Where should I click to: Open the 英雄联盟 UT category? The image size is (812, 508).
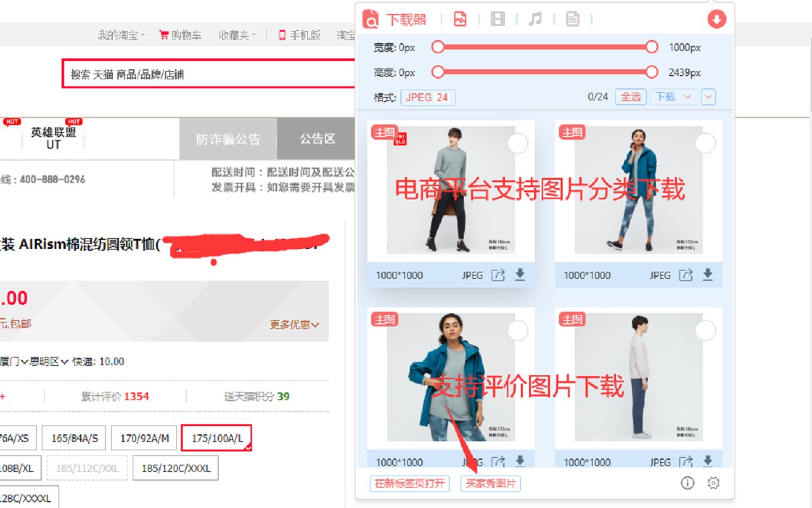(x=53, y=138)
